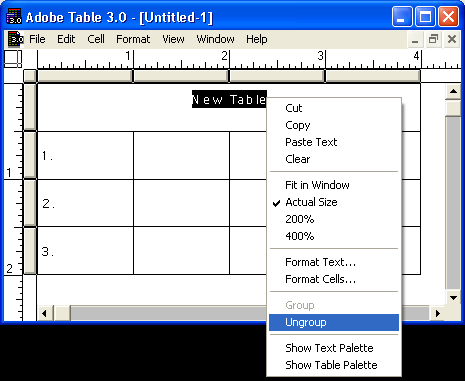Choose Fit in Window zoom option

point(334,185)
